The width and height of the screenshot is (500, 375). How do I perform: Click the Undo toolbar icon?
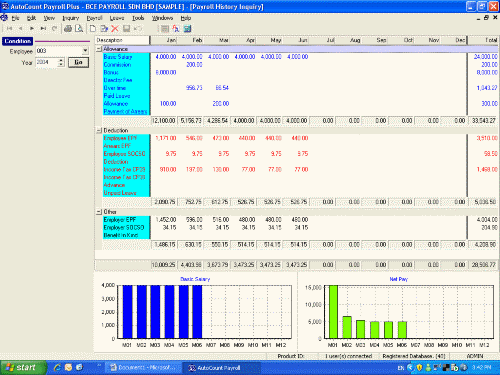pyautogui.click(x=137, y=29)
